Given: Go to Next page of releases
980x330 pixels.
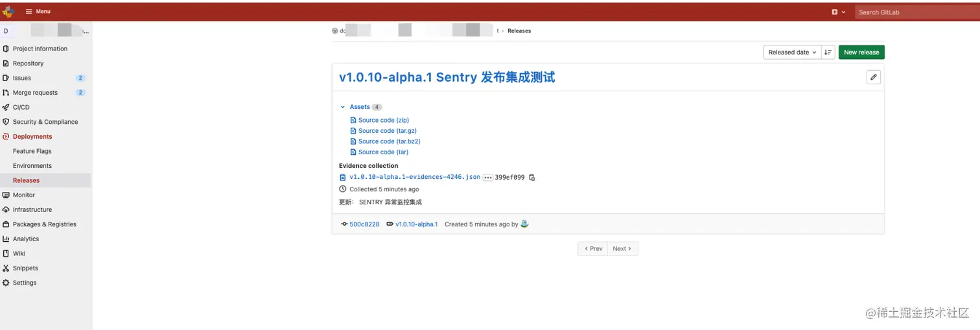Looking at the screenshot, I should coord(622,248).
